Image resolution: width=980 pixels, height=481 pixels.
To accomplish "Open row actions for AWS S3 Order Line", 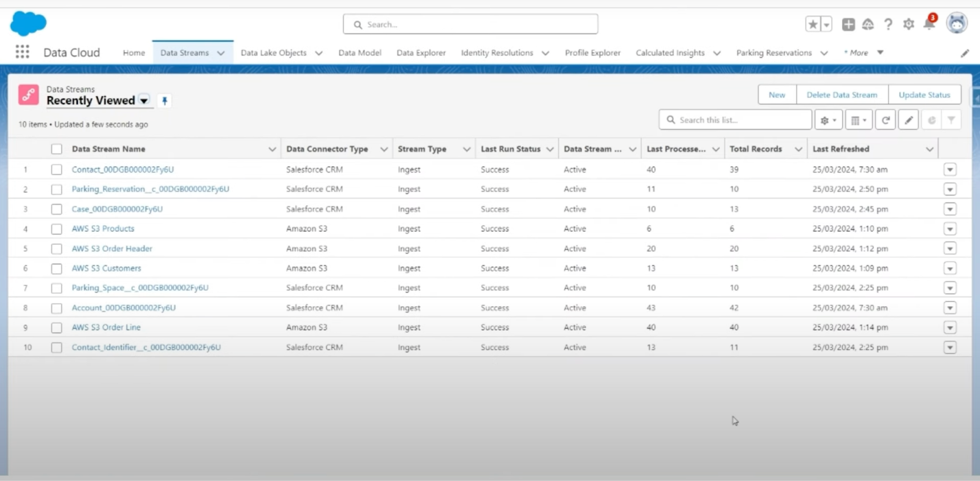I will [x=950, y=327].
